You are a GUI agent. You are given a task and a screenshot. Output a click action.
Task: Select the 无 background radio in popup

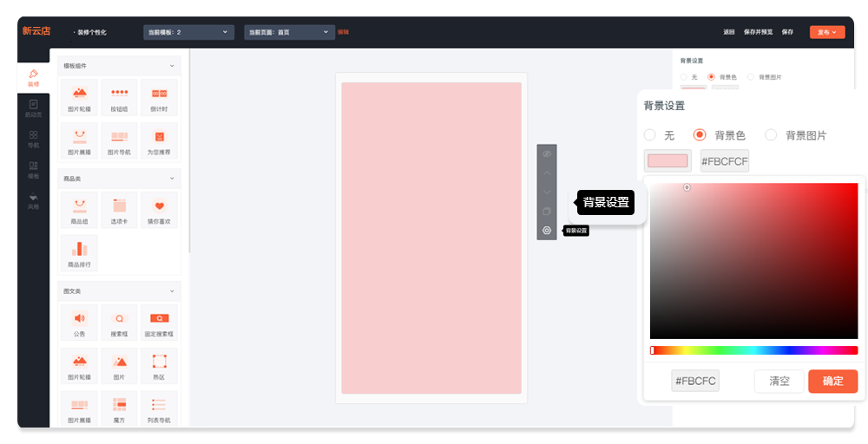pyautogui.click(x=650, y=135)
